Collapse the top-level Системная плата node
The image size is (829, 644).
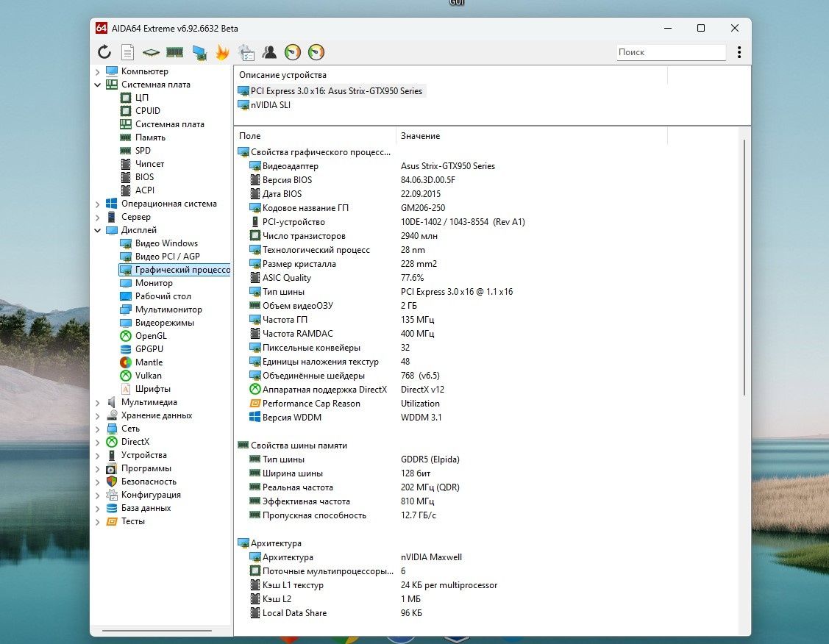coord(98,85)
